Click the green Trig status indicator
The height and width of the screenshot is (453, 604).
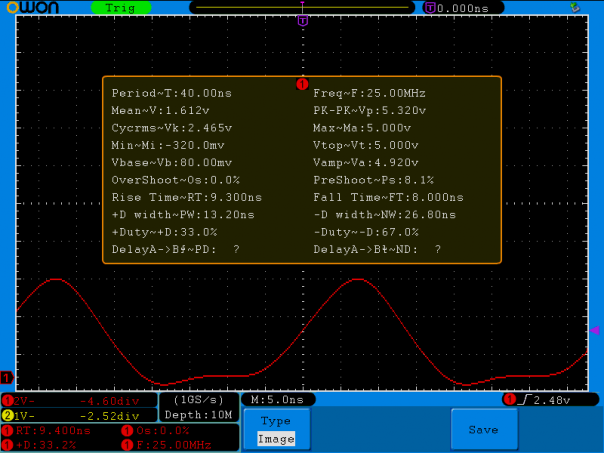tap(121, 8)
